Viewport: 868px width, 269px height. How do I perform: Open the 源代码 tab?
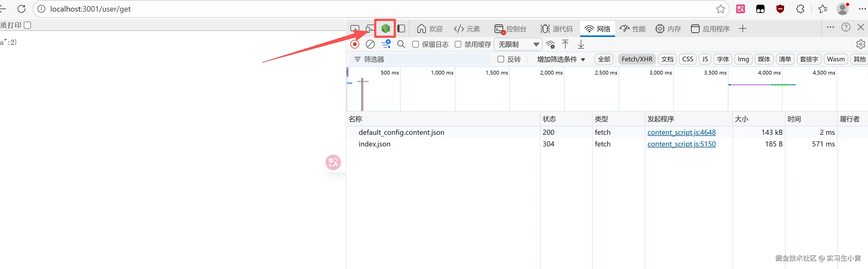(556, 29)
